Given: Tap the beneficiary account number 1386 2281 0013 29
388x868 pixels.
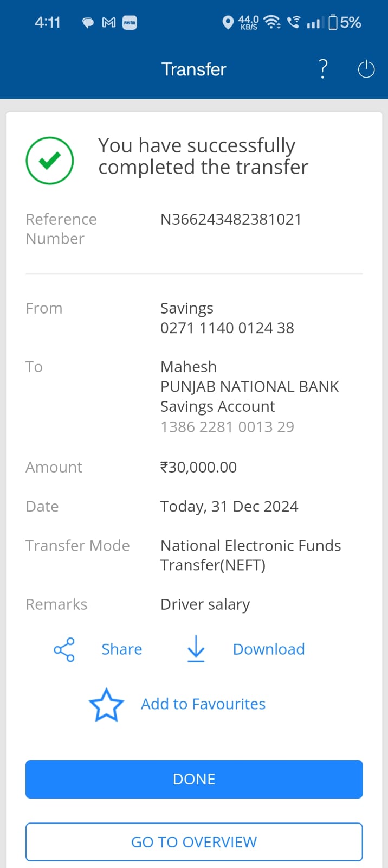Looking at the screenshot, I should pos(227,427).
